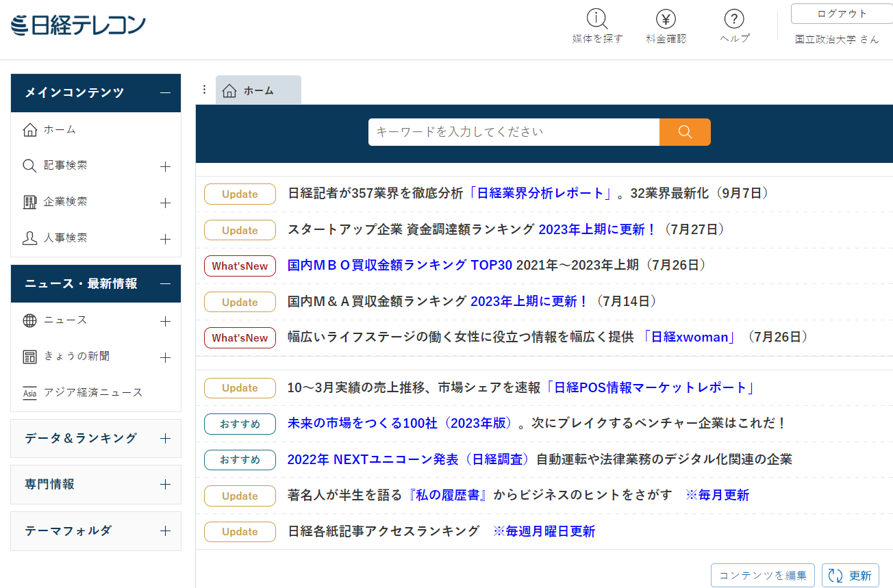Click the person icon beside 人事検索

click(x=29, y=238)
